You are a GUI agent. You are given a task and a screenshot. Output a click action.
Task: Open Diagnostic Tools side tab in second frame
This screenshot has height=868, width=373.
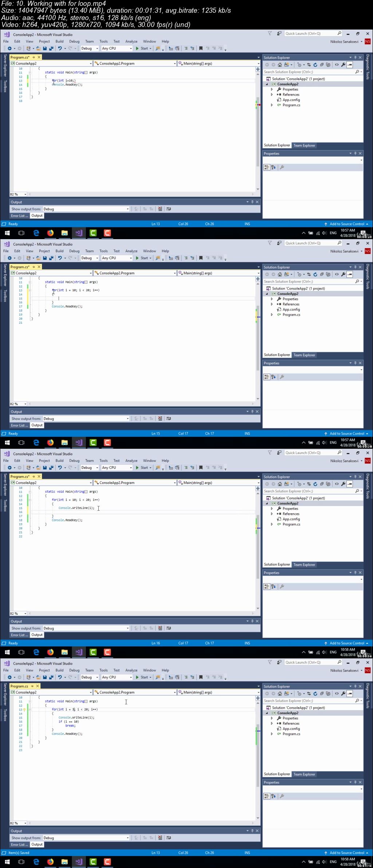click(368, 277)
